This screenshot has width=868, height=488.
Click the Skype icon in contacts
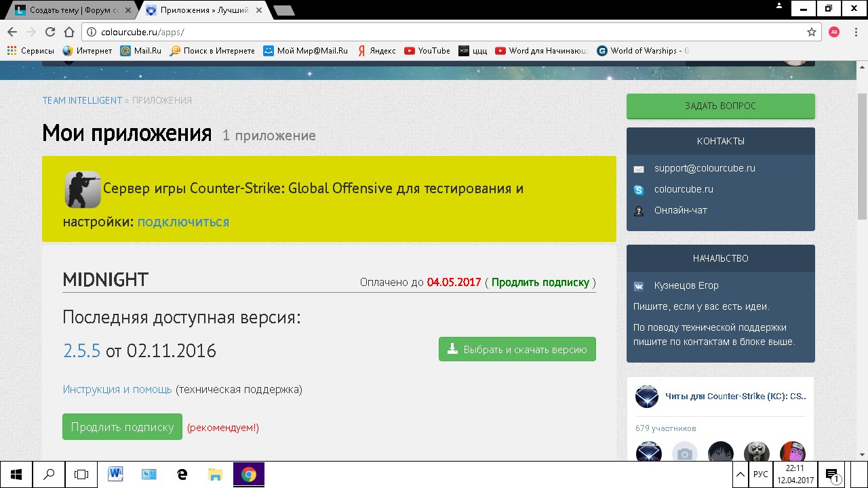[639, 190]
